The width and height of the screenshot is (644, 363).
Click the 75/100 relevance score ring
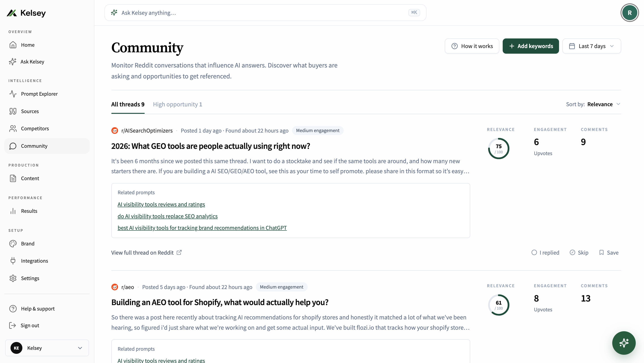498,149
